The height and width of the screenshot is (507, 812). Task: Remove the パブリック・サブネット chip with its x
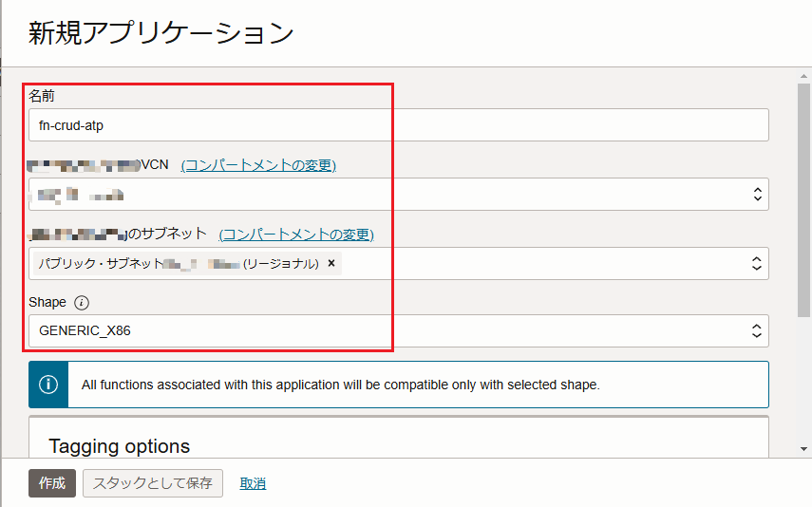pyautogui.click(x=331, y=264)
